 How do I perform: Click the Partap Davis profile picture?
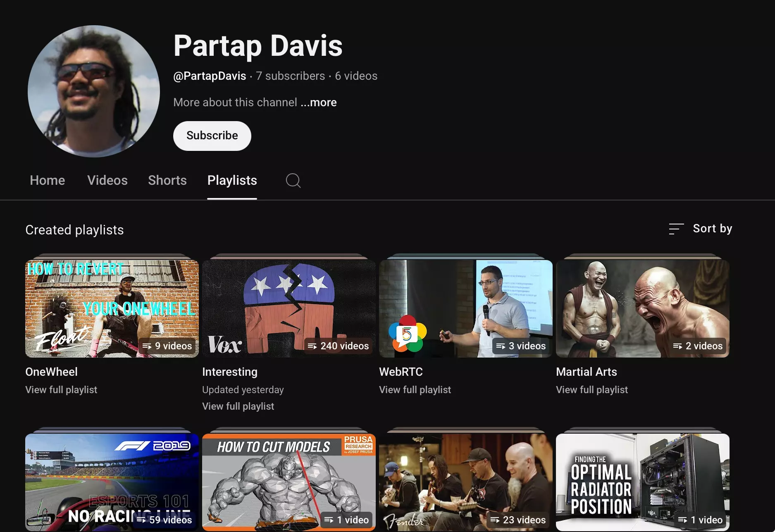tap(94, 91)
